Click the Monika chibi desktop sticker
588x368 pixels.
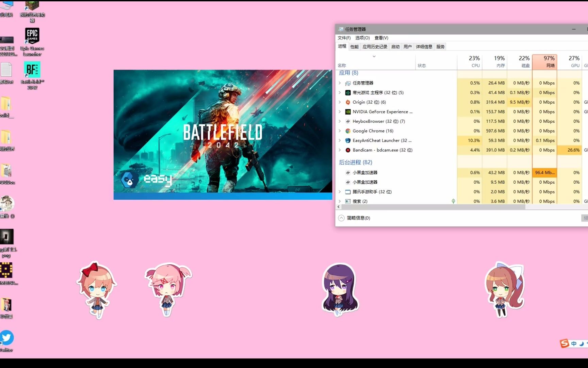504,289
